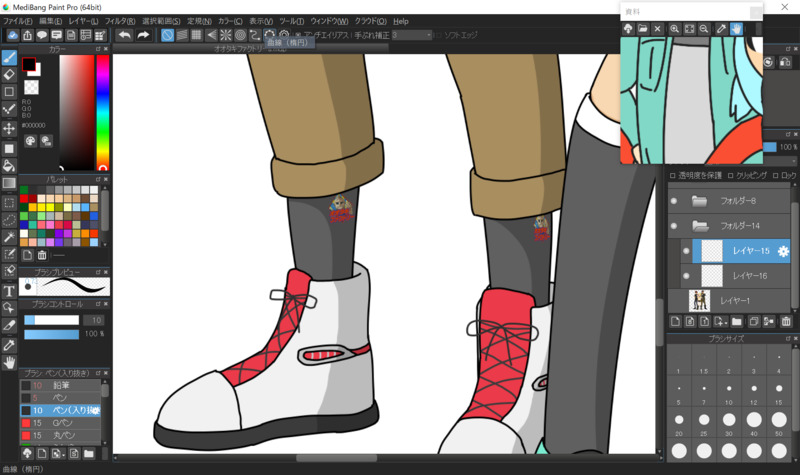800x475 pixels.
Task: Collapse the フォルダー14 folder
Action: 700,226
